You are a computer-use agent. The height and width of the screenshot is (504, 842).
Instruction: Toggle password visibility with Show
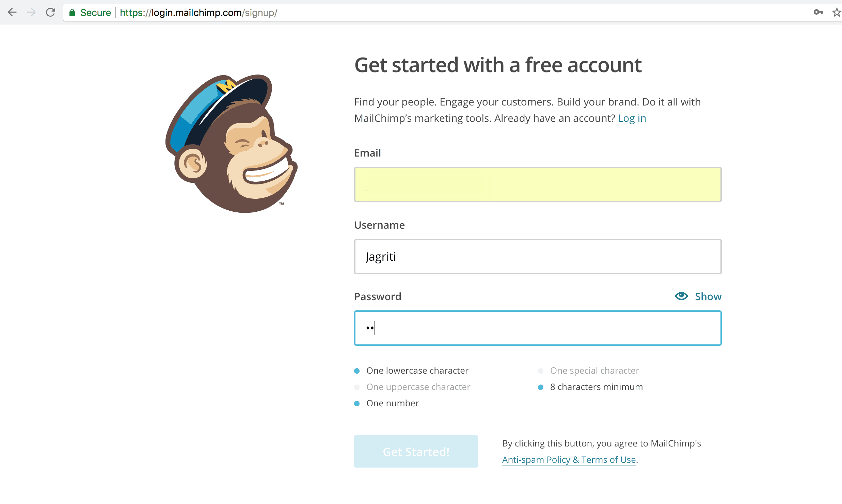(708, 296)
